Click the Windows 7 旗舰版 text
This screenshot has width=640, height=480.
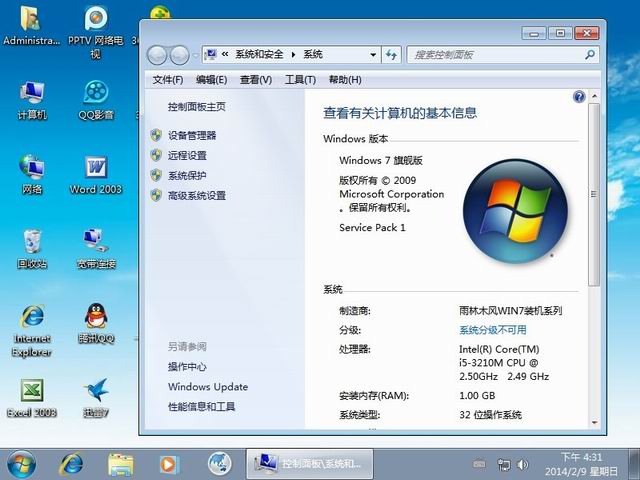pos(380,160)
